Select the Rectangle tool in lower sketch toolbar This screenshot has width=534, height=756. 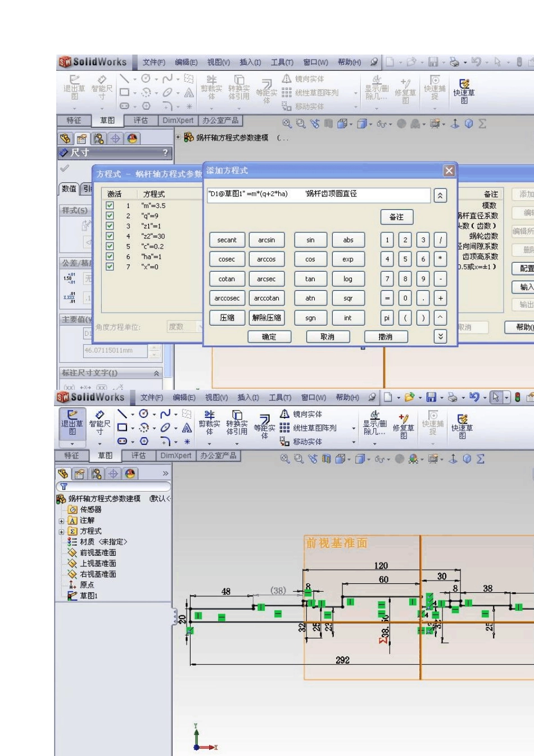tap(122, 427)
